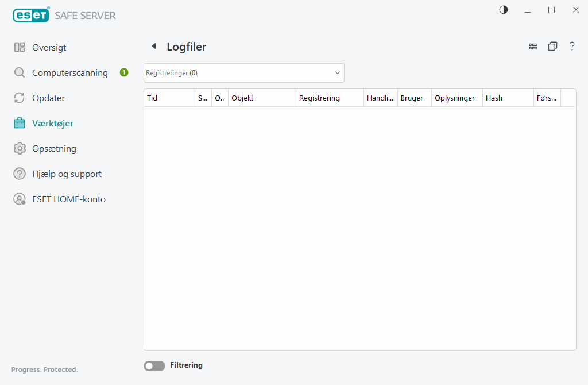Open the ESET HOME-konto page
The height and width of the screenshot is (385, 588).
[x=69, y=199]
